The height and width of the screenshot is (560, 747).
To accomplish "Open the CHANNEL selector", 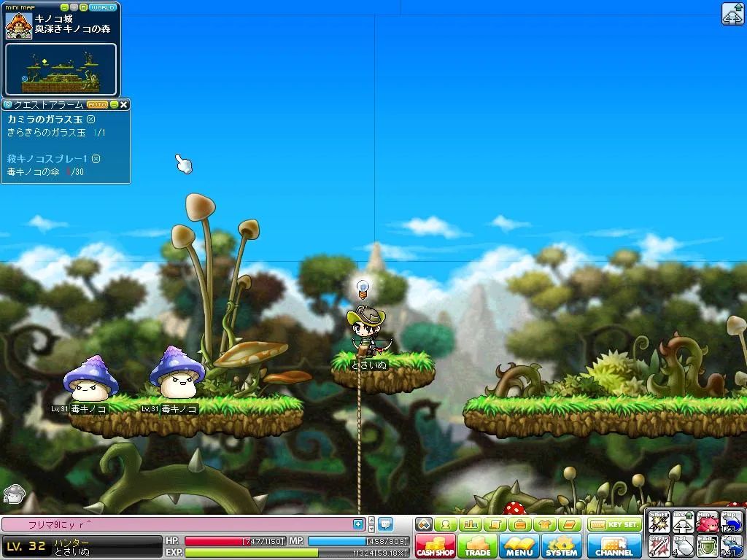I will pos(614,546).
